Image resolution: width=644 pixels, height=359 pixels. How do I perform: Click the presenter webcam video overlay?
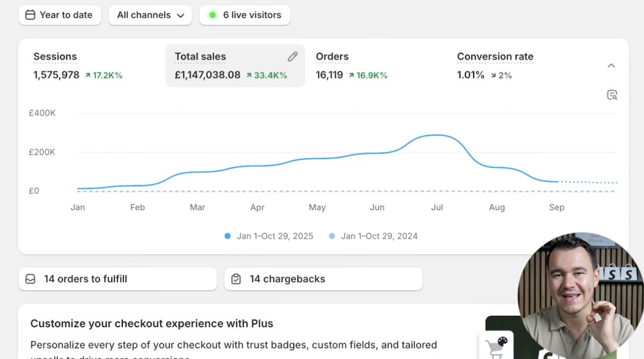pos(581,296)
